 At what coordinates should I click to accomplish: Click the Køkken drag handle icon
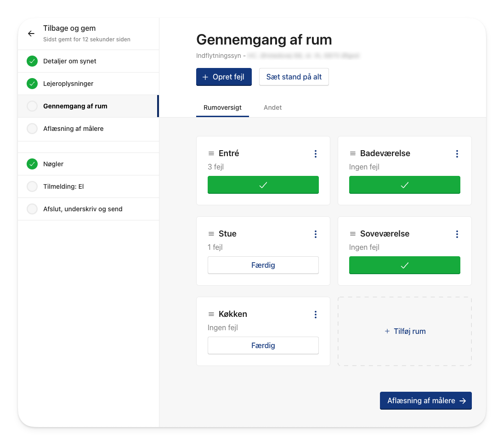point(211,314)
